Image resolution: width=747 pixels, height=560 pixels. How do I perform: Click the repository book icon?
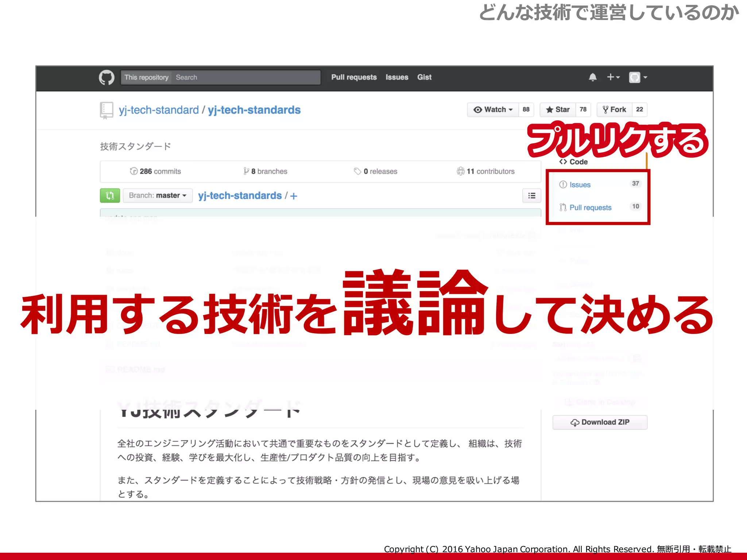point(106,110)
